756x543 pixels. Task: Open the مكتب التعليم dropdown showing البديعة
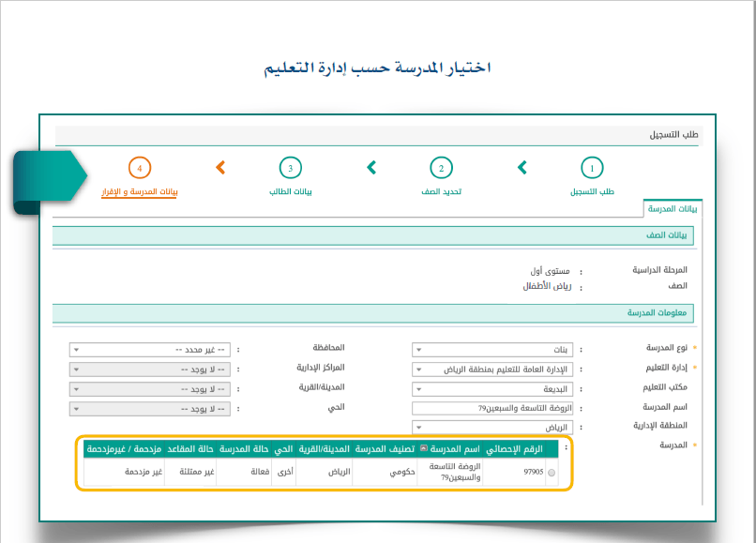492,389
